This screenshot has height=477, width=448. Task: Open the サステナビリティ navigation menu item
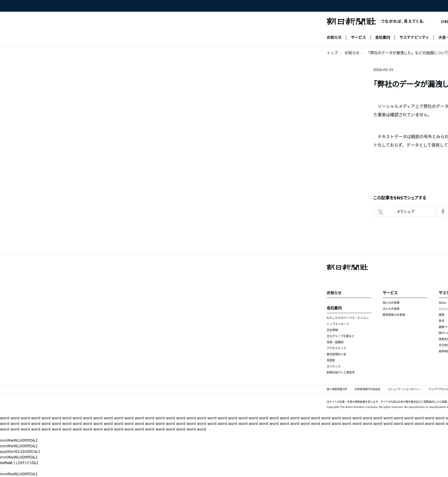(x=414, y=37)
